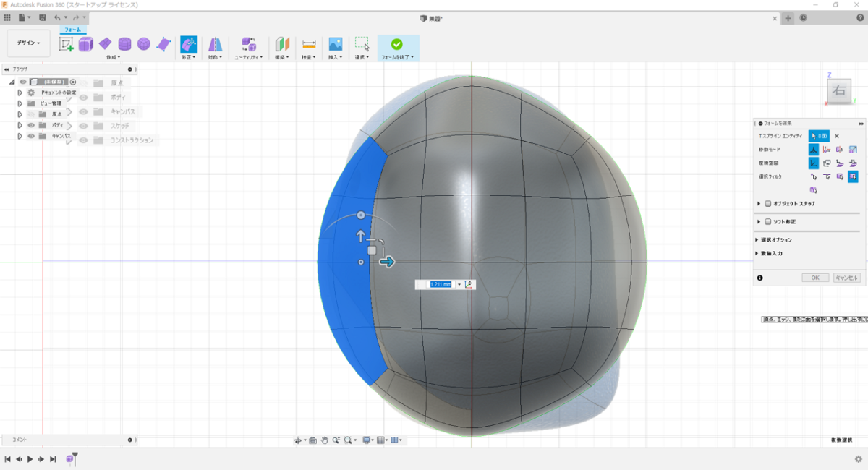Viewport: 868px width, 470px height.
Task: Toggle visibility eye of Canvas folder
Action: 31,136
